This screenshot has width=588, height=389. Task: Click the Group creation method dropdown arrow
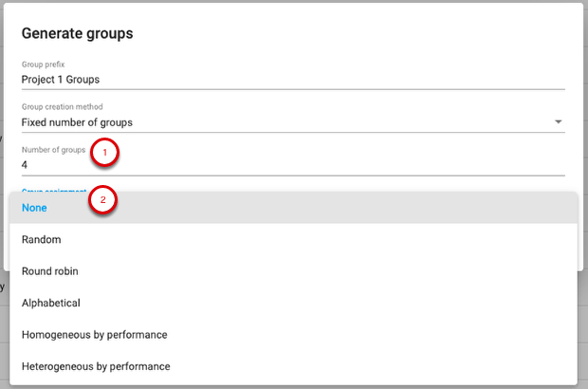pos(559,122)
